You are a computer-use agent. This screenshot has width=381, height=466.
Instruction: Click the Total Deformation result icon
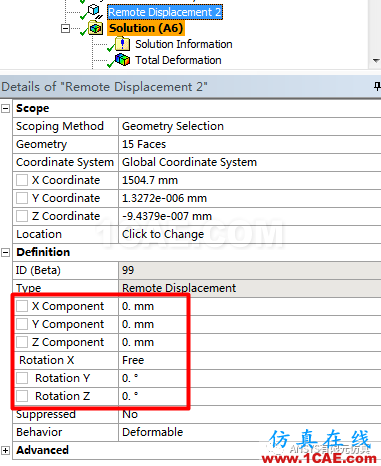coord(122,60)
